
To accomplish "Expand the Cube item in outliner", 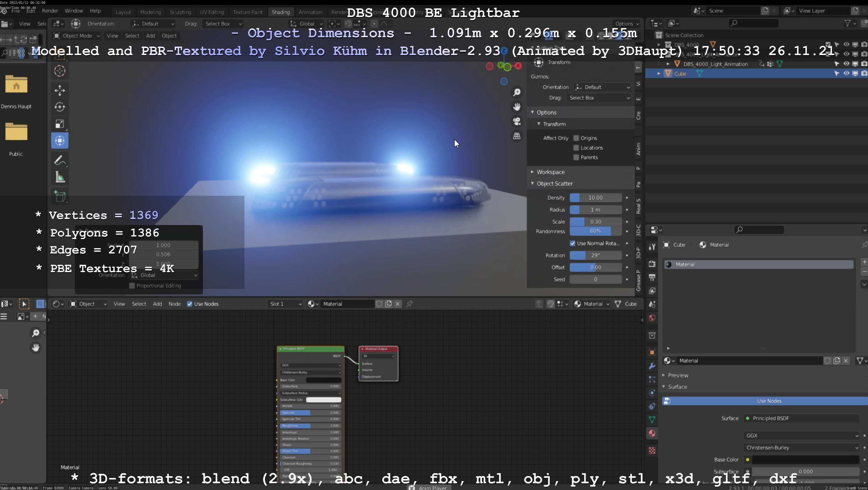I will 659,73.
